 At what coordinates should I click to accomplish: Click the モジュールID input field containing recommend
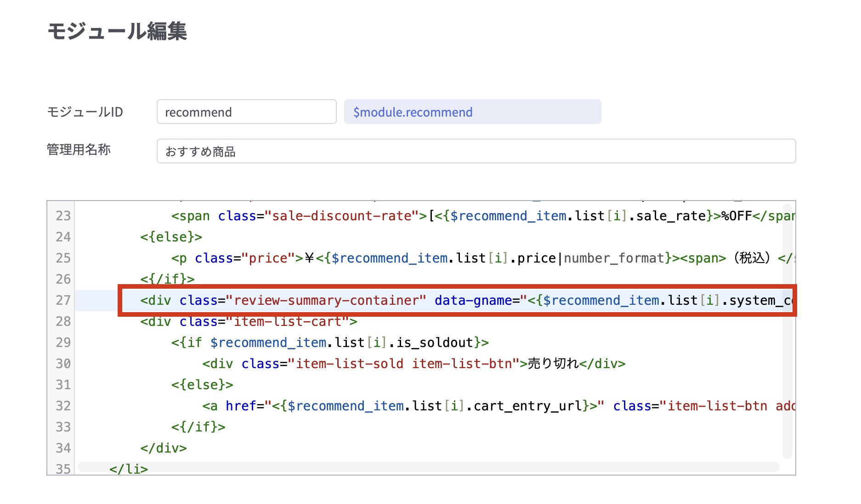pos(246,112)
